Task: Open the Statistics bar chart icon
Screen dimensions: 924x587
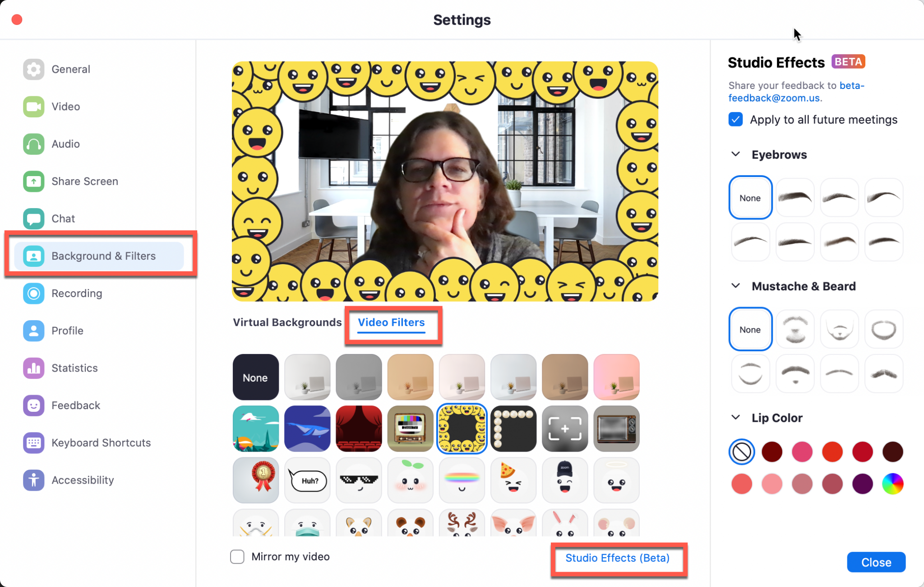Action: point(34,368)
